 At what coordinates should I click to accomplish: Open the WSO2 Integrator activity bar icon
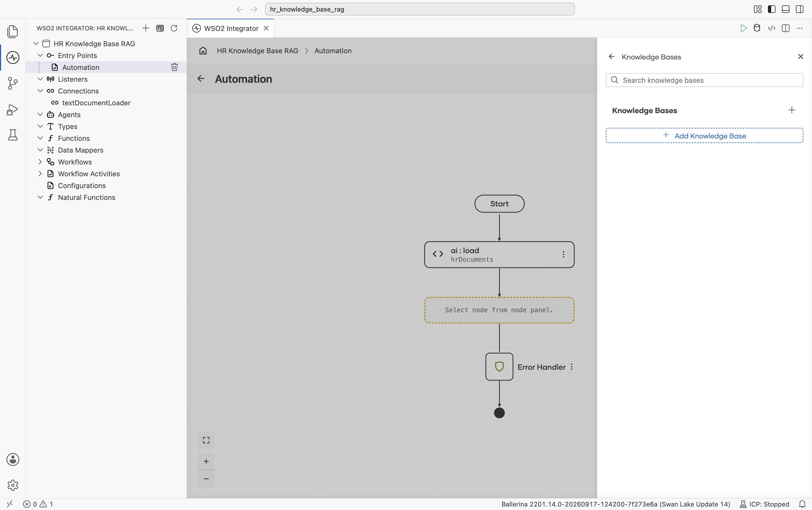[x=13, y=57]
